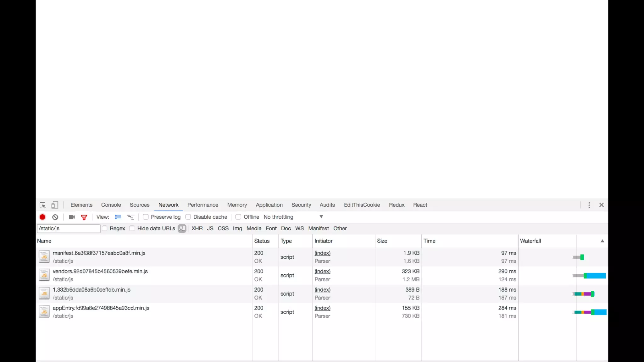This screenshot has height=362, width=644.
Task: Switch to the Performance tab
Action: coord(203,205)
